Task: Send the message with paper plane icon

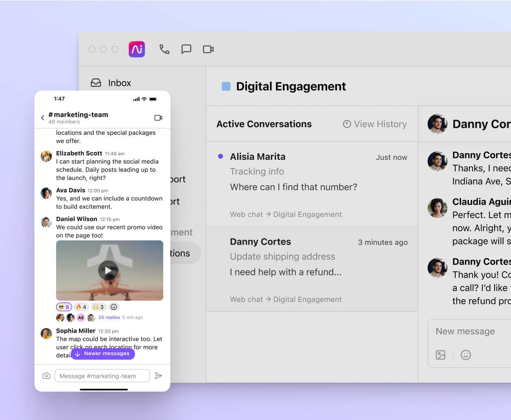Action: (x=158, y=376)
